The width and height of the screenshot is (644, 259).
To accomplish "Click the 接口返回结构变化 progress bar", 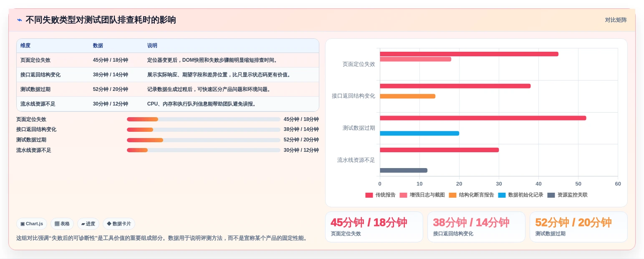I will click(204, 130).
